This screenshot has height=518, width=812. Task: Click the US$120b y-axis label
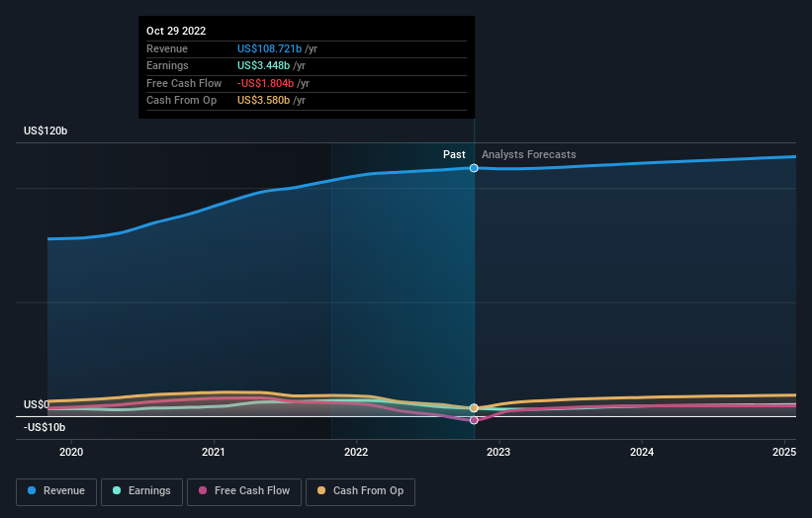tap(45, 130)
